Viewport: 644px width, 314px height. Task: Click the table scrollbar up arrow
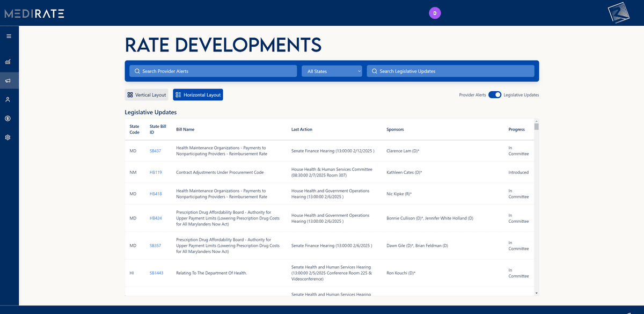(536, 121)
